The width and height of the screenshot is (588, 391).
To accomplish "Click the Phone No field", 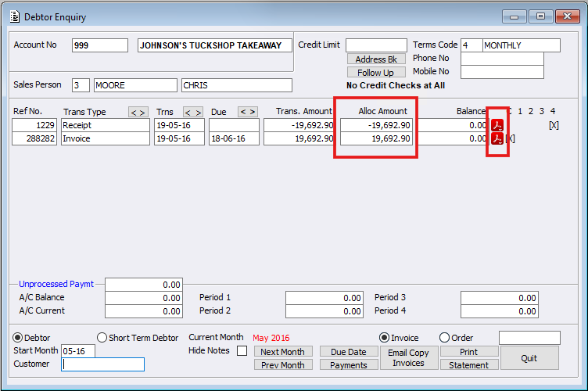I will (502, 59).
